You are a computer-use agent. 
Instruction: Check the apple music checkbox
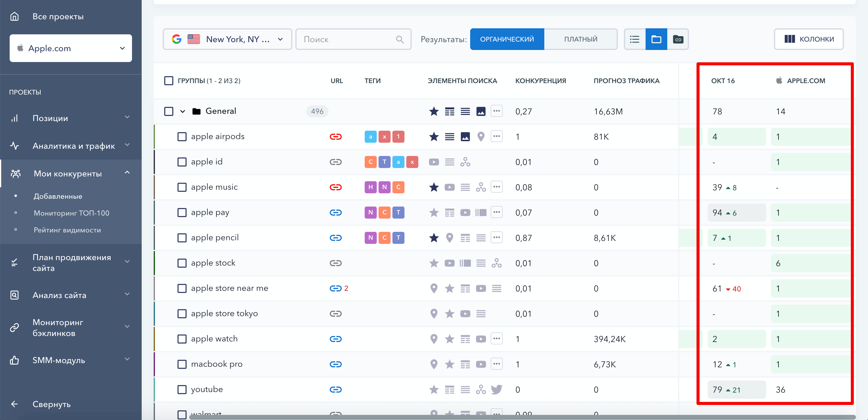182,187
